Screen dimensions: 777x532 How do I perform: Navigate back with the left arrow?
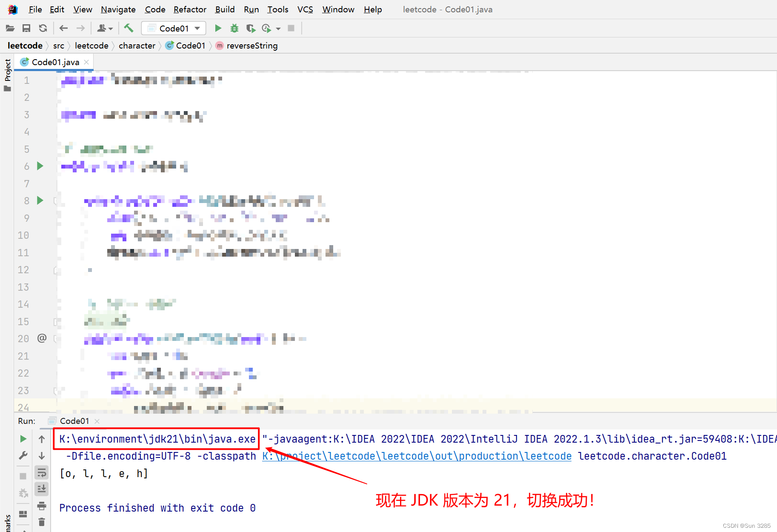point(63,28)
